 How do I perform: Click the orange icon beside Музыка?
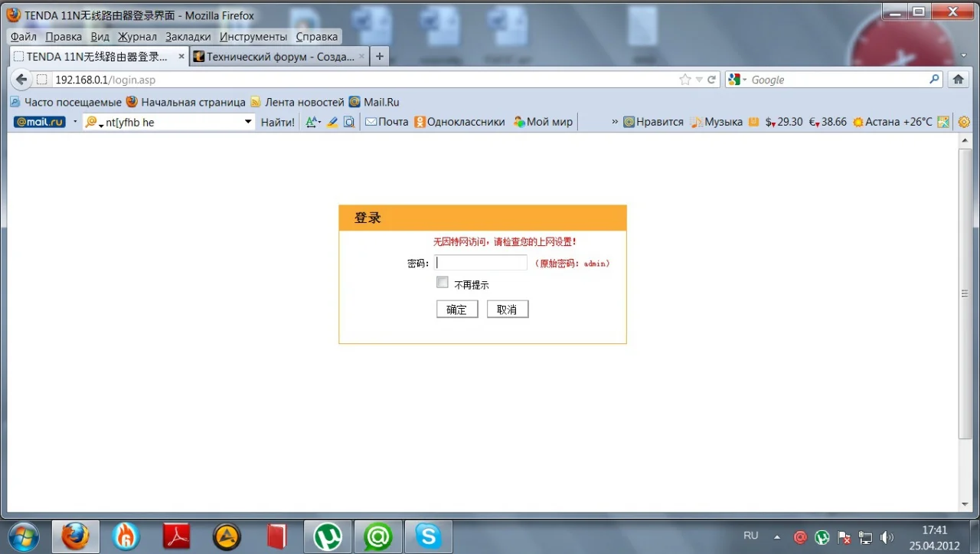click(x=754, y=122)
